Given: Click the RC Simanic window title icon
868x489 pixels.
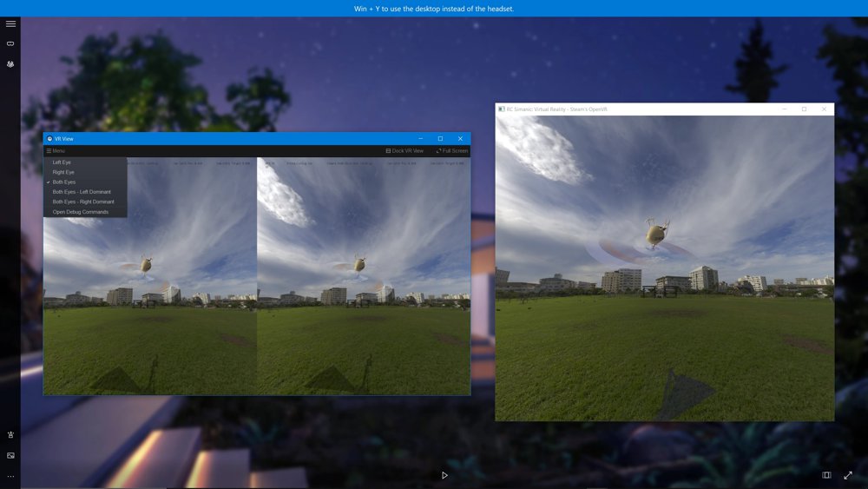Looking at the screenshot, I should [x=502, y=109].
